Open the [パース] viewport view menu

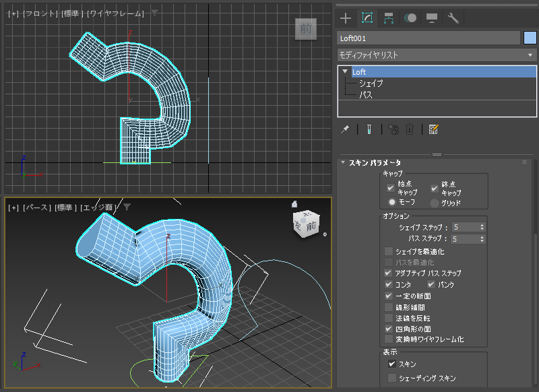click(36, 207)
